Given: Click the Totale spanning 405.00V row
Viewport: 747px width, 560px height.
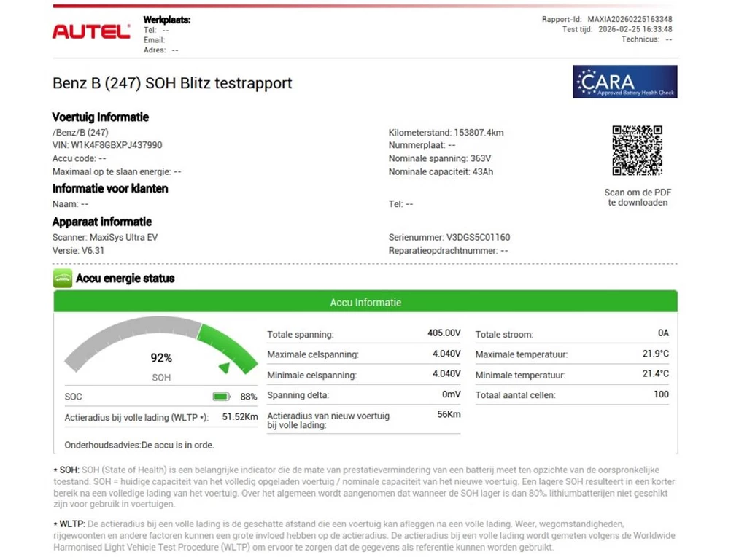Looking at the screenshot, I should pyautogui.click(x=363, y=334).
